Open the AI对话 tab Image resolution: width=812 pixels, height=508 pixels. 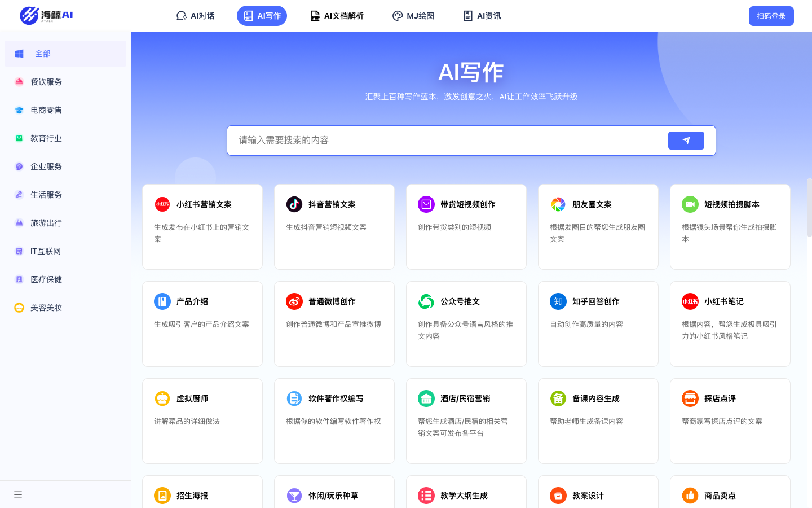pyautogui.click(x=195, y=16)
